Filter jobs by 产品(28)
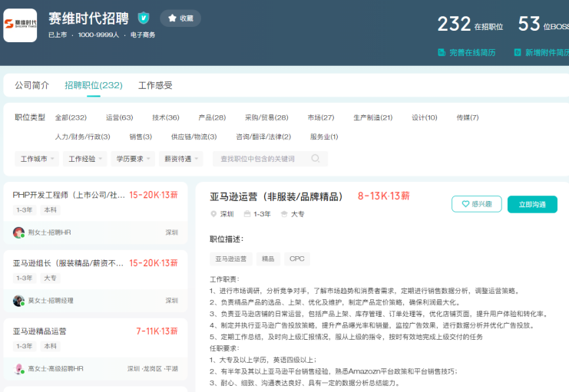The image size is (569, 392). pos(212,117)
